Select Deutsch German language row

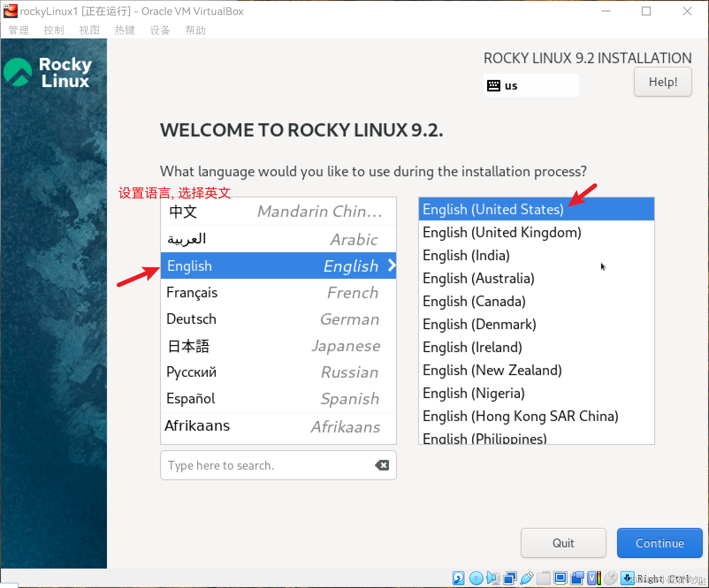[x=278, y=319]
